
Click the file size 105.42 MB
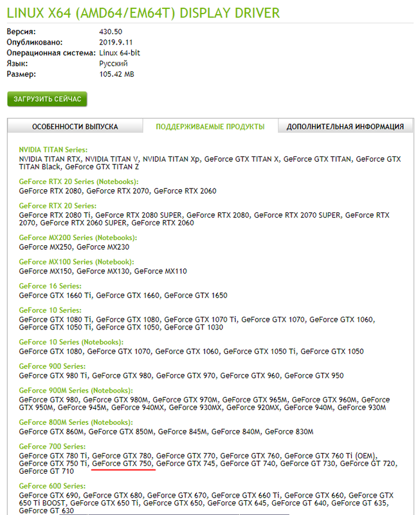pyautogui.click(x=117, y=74)
